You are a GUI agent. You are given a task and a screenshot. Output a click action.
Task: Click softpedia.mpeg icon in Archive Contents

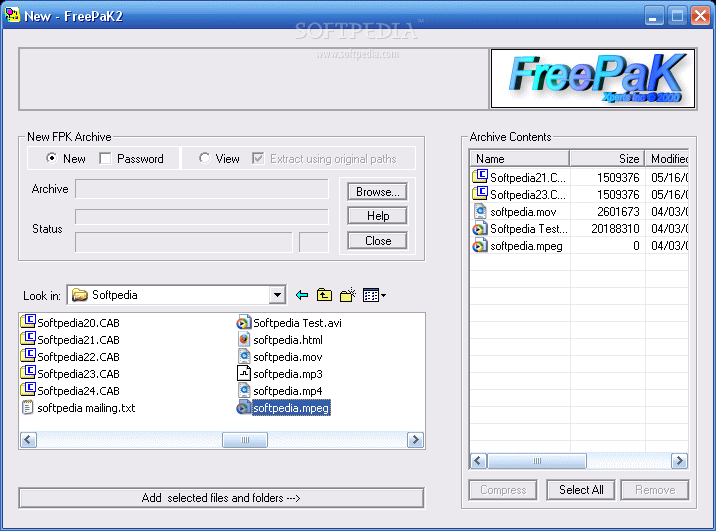point(480,245)
